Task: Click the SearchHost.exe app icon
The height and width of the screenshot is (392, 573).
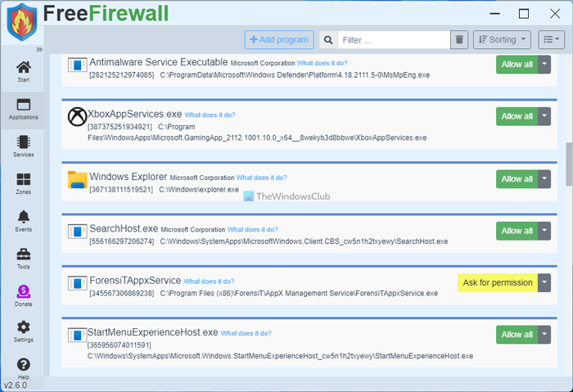Action: tap(77, 232)
